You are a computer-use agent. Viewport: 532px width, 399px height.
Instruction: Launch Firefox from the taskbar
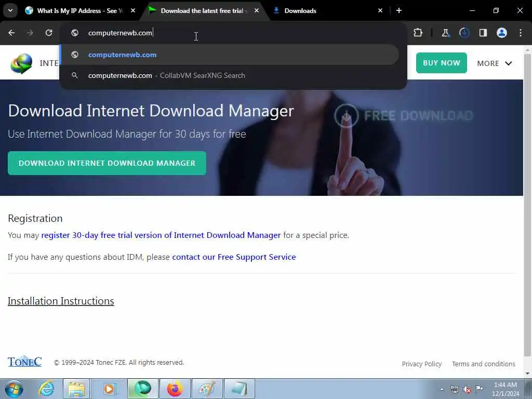point(175,389)
